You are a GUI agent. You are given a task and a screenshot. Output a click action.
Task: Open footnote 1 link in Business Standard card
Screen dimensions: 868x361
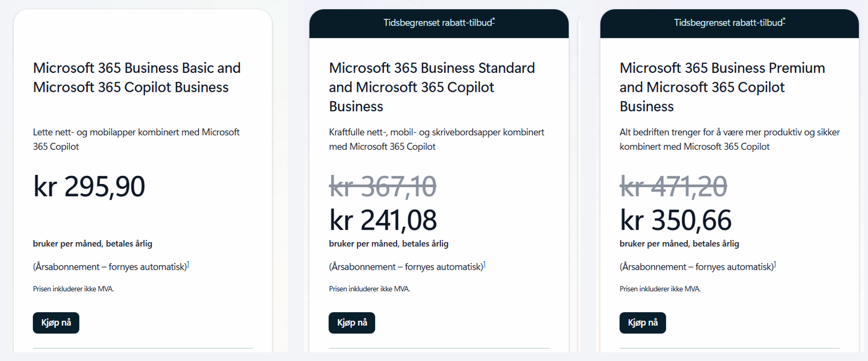click(484, 265)
